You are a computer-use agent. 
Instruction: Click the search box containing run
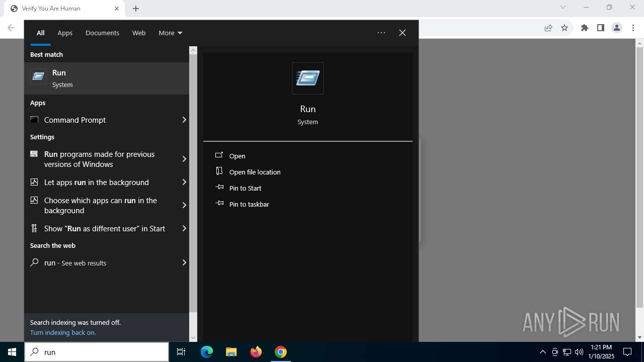[97, 352]
